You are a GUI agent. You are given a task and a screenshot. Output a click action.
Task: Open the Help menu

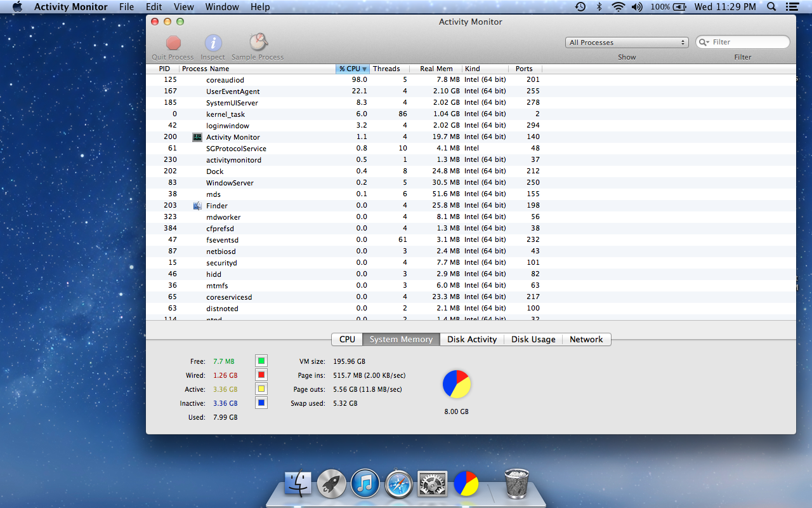click(260, 7)
